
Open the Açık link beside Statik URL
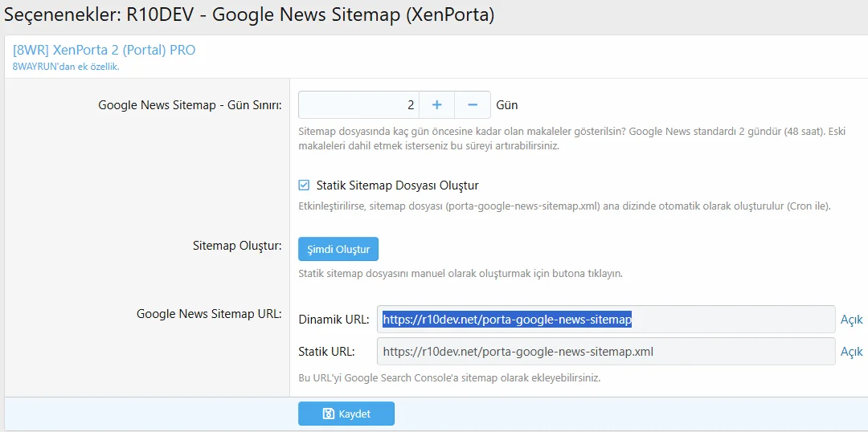(851, 352)
